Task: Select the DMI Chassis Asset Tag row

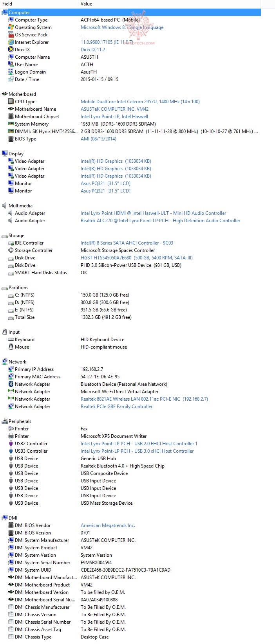Action: click(130, 630)
